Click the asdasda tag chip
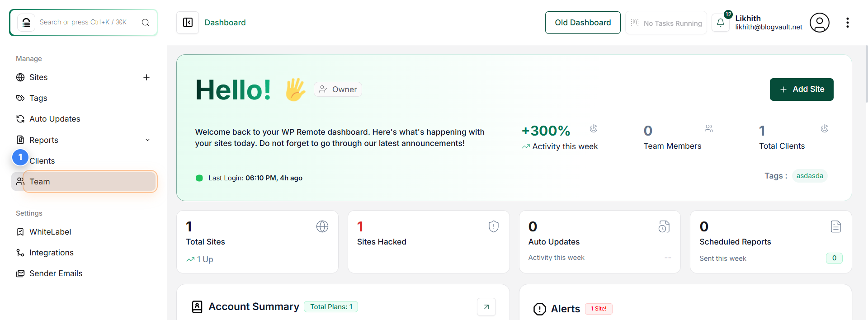Screen dimensions: 868x320 [x=810, y=176]
